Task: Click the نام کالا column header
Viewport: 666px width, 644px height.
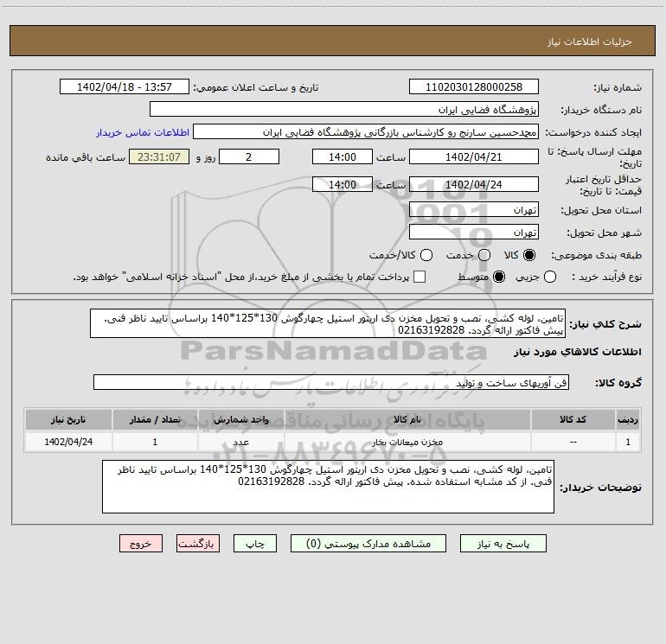Action: click(x=407, y=419)
